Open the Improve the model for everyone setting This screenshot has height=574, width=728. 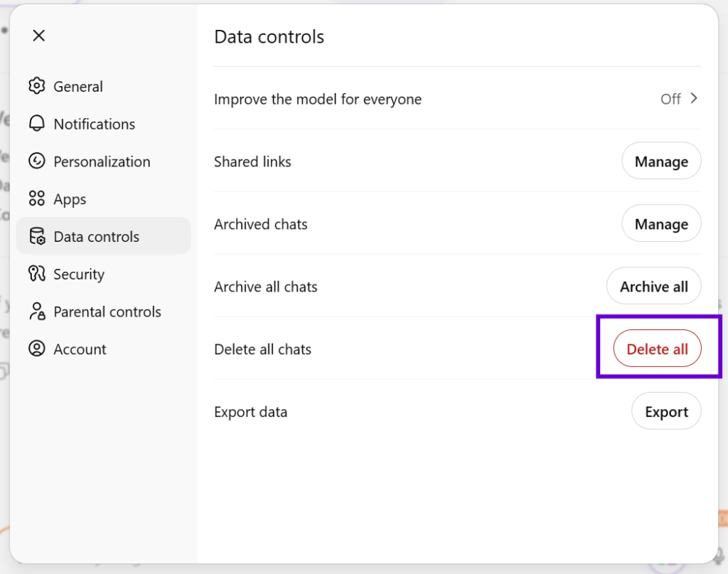tap(318, 100)
